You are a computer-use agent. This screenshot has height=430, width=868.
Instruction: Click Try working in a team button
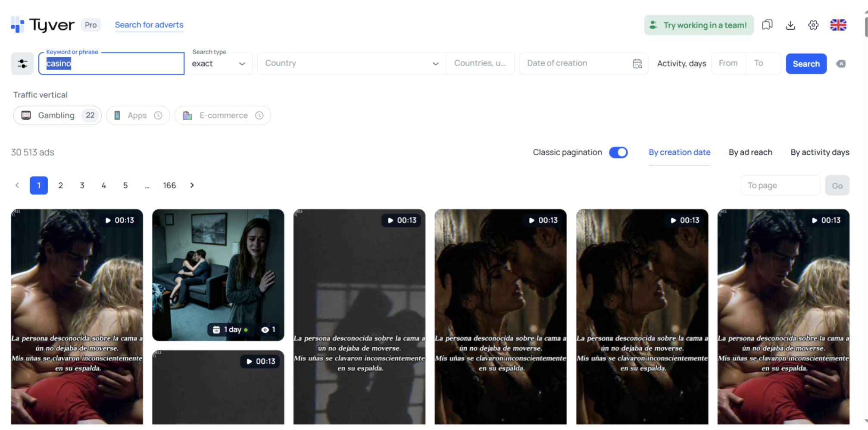699,25
